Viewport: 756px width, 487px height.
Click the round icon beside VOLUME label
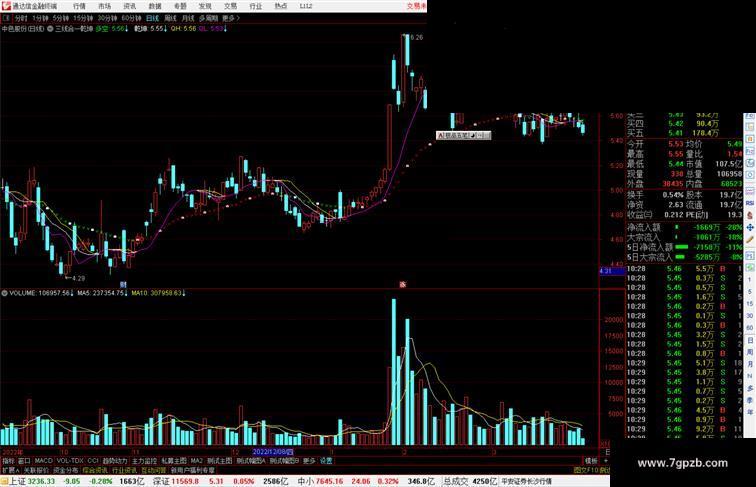click(4, 293)
